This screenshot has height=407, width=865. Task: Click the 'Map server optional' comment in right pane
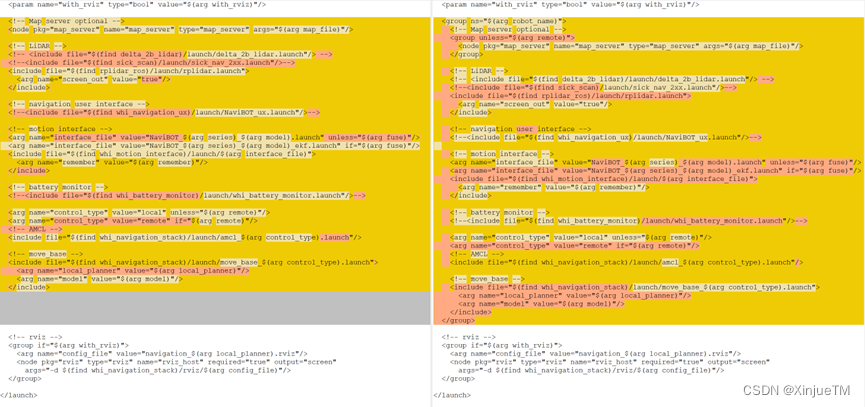pos(508,29)
